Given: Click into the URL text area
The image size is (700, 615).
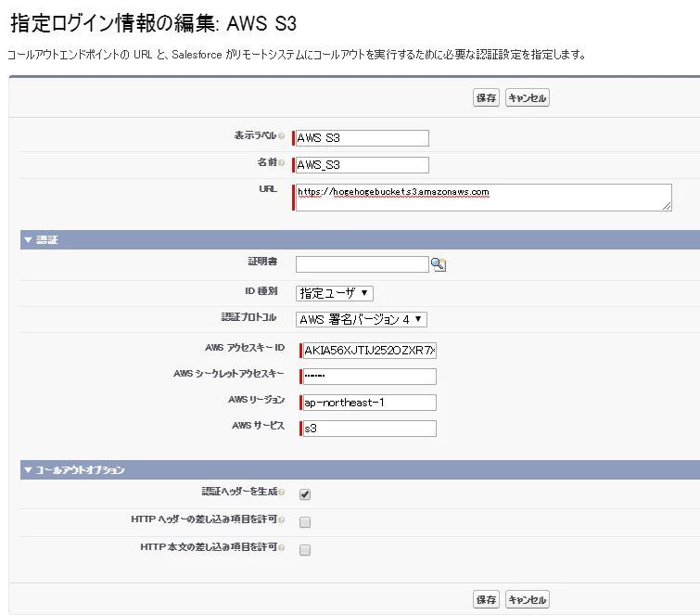Looking at the screenshot, I should pos(483,198).
